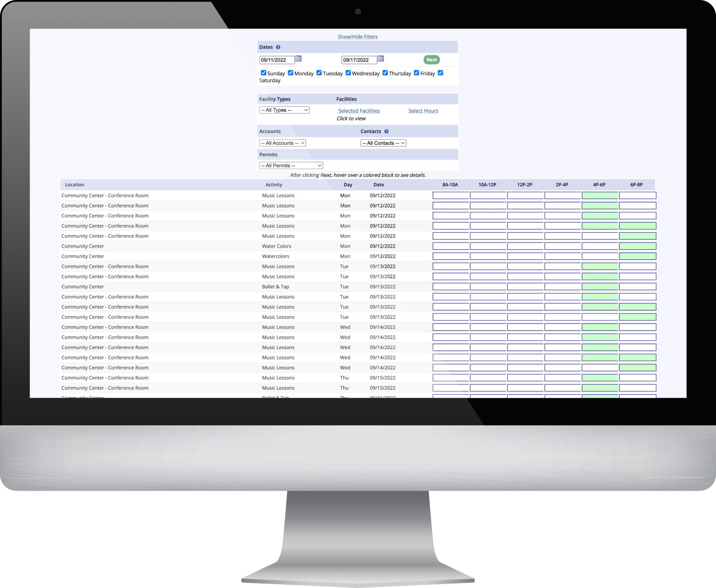Open the All Contacts dropdown
This screenshot has height=588, width=716.
[383, 143]
